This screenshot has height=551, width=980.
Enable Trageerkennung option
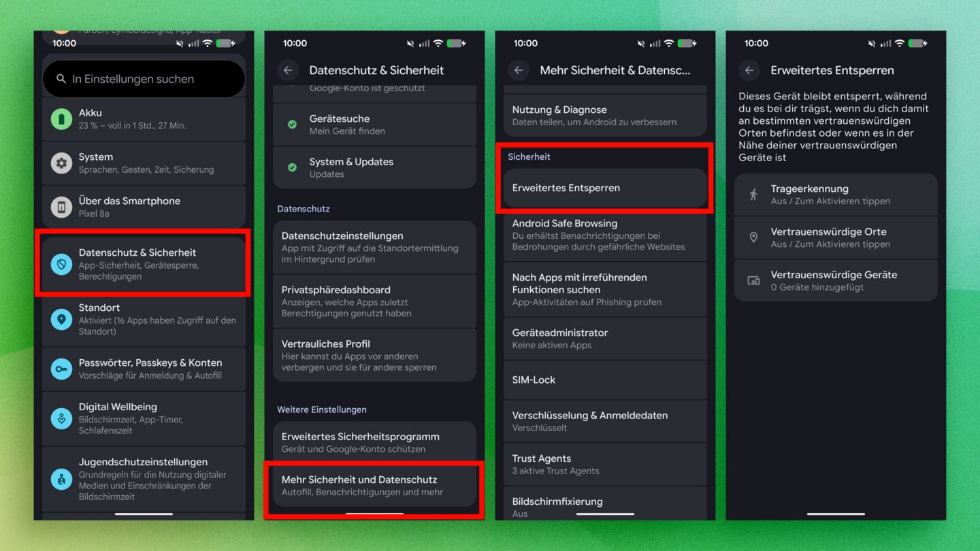coord(836,195)
